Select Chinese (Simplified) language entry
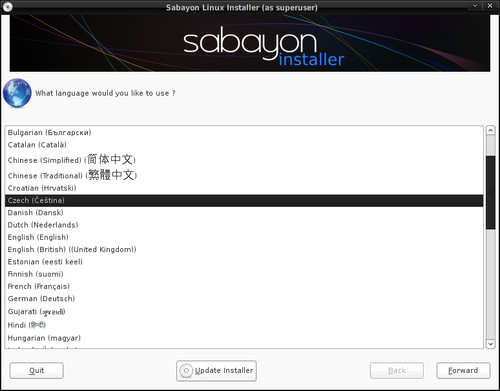Screen dimensions: 500x391 click(244, 160)
